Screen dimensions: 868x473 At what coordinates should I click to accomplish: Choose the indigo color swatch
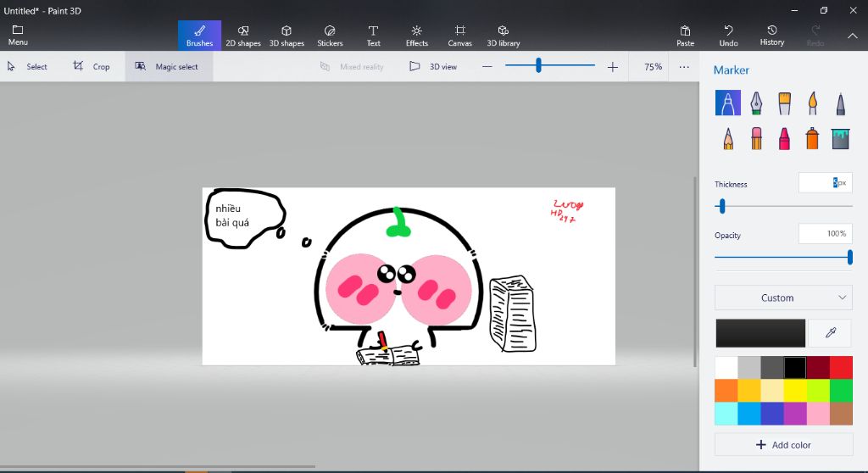[x=771, y=414]
